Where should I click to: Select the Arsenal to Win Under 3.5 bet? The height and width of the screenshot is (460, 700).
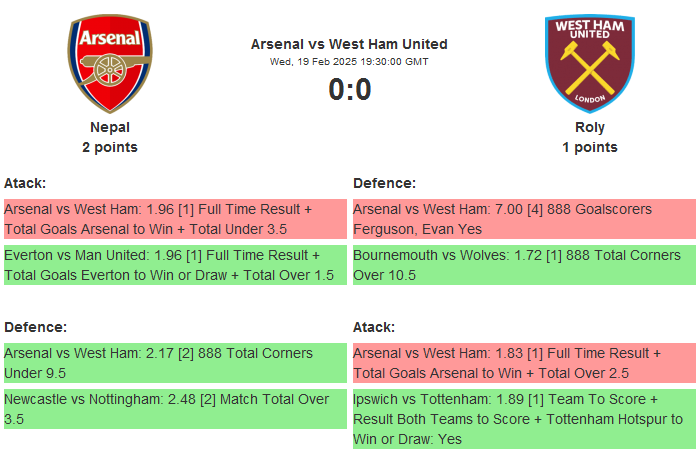174,219
